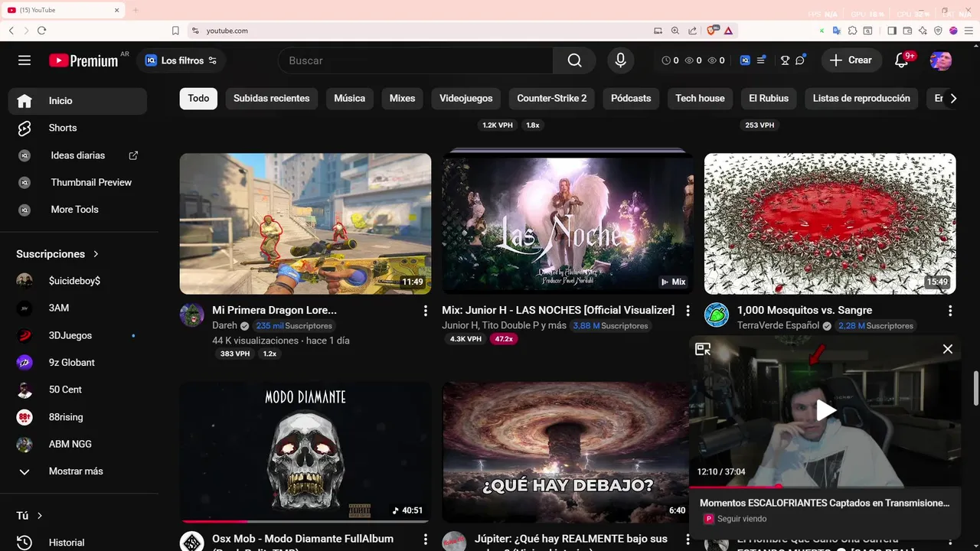Open options menu for Osx Mob album
This screenshot has height=551, width=980.
426,540
